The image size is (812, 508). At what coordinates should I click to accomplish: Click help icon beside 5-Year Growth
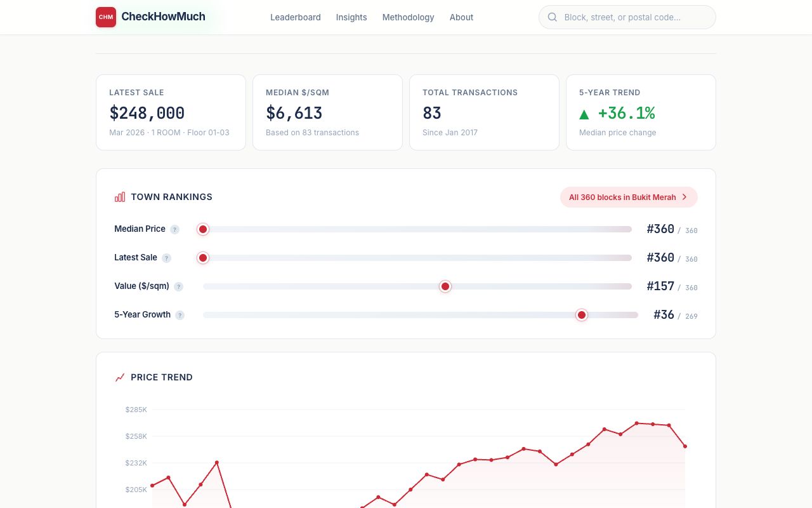[180, 315]
